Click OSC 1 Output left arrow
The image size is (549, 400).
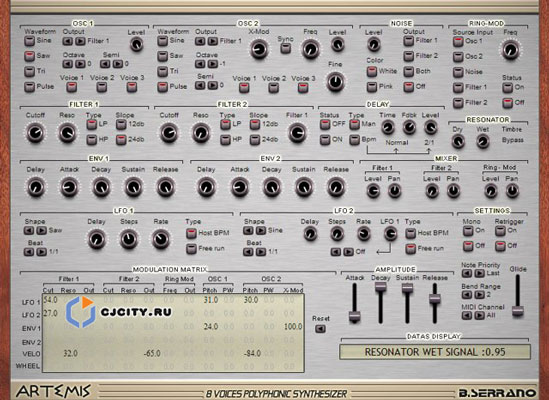68,41
